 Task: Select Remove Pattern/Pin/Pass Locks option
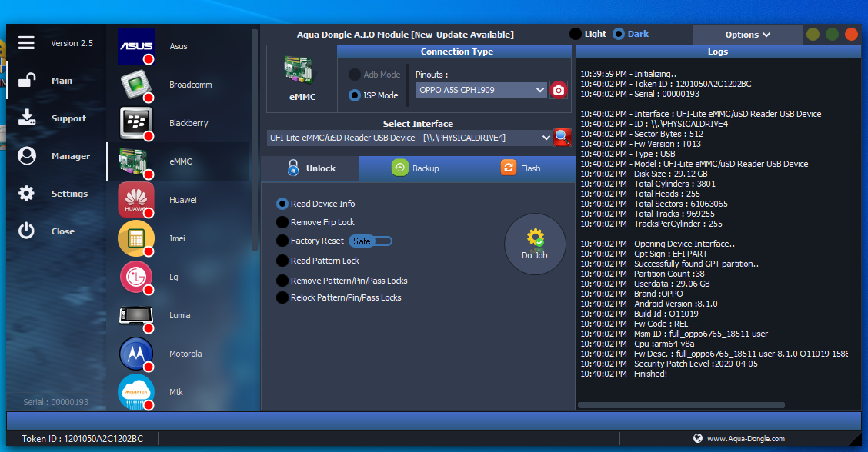(x=282, y=281)
